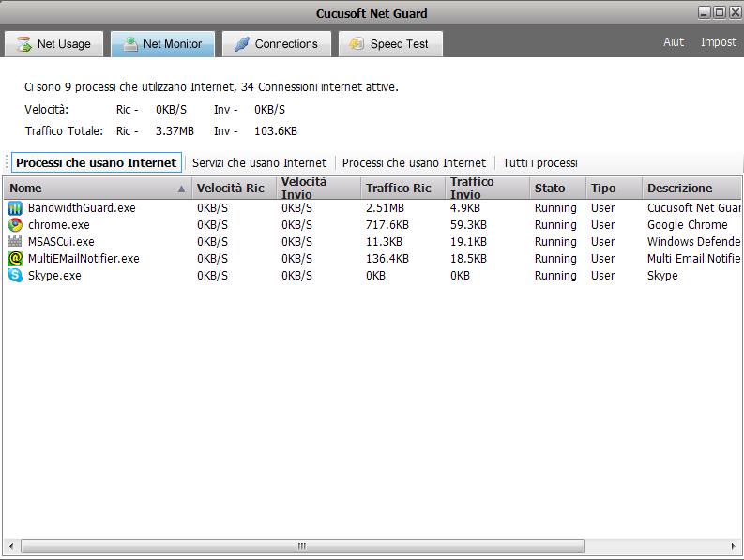
Task: Click User type in the Skype.exe row
Action: [602, 276]
